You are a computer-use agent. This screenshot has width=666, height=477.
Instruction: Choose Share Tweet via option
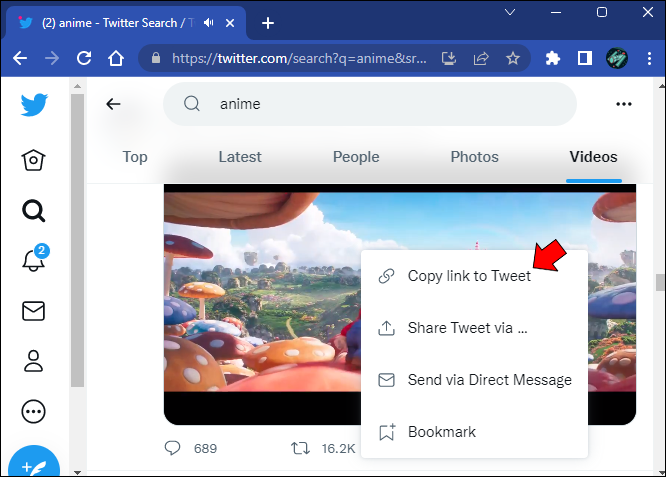click(x=474, y=328)
